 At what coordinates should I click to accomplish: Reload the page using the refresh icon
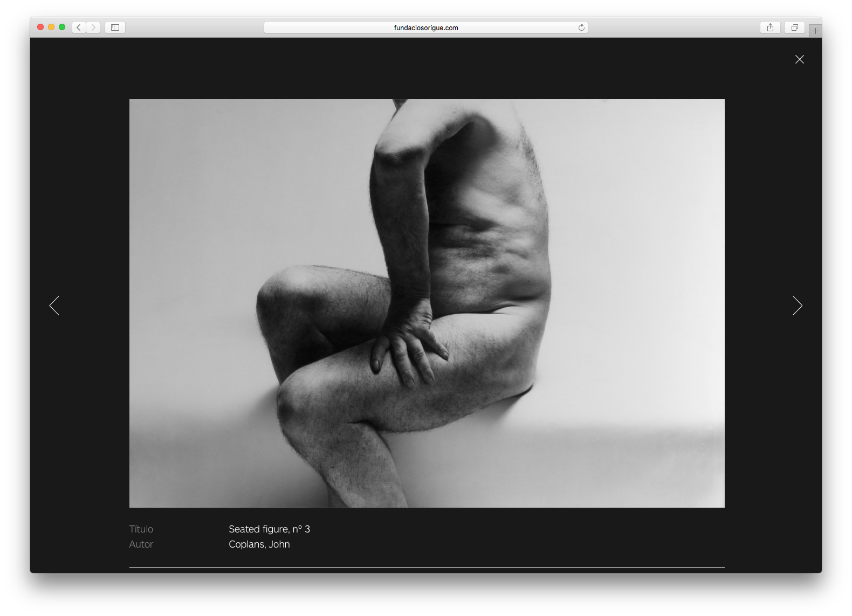click(581, 27)
